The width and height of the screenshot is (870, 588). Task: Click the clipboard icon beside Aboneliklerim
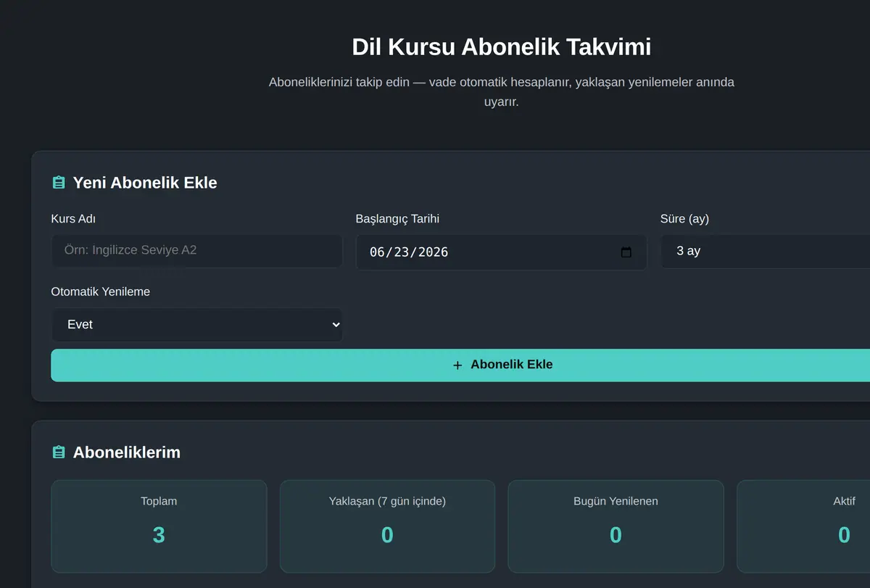tap(59, 452)
